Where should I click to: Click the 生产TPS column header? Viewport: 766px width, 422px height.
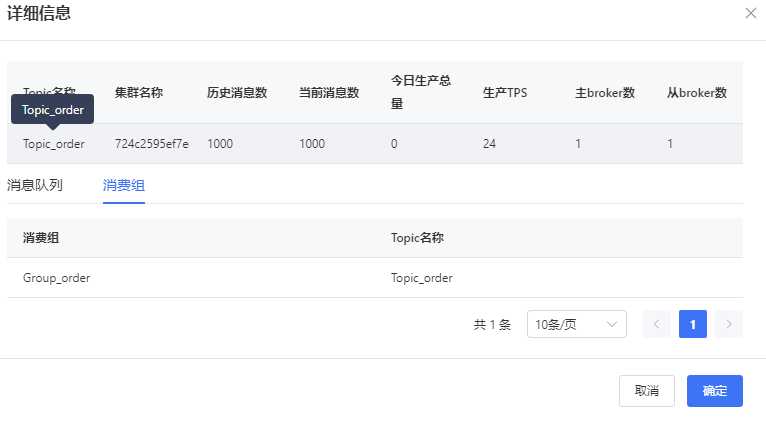tap(505, 93)
